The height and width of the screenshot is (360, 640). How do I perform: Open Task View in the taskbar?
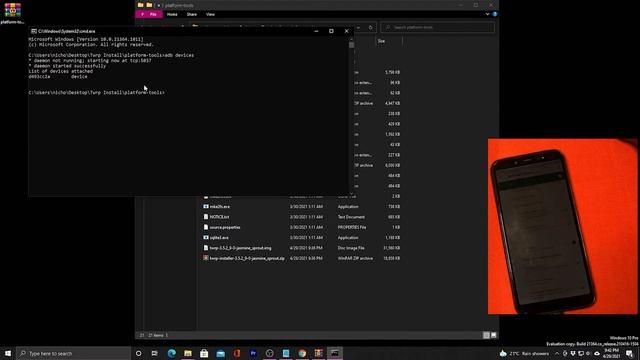tap(155, 353)
